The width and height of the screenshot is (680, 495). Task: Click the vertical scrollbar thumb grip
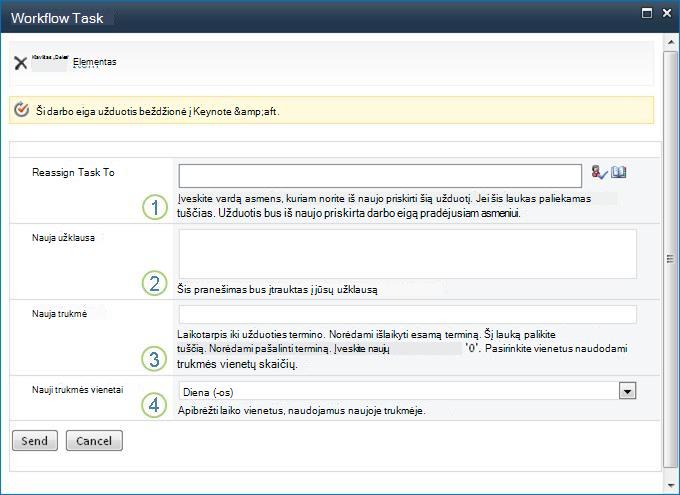670,259
